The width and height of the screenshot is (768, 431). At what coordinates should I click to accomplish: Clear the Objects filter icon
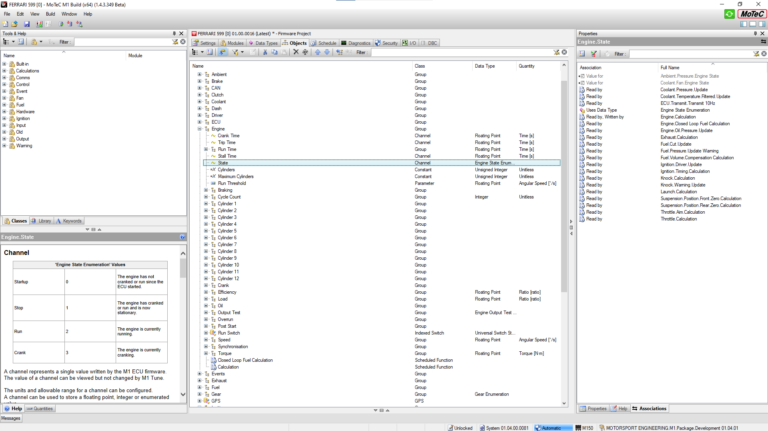[x=556, y=52]
